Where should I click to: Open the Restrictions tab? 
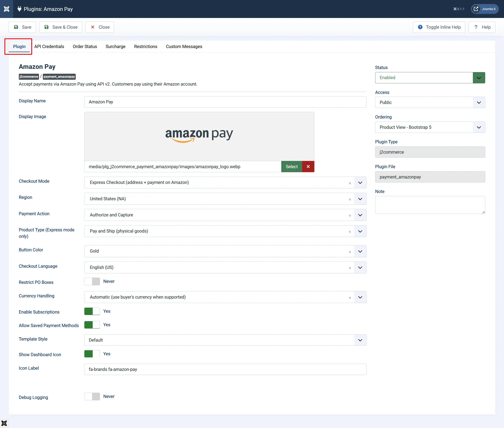pos(146,47)
